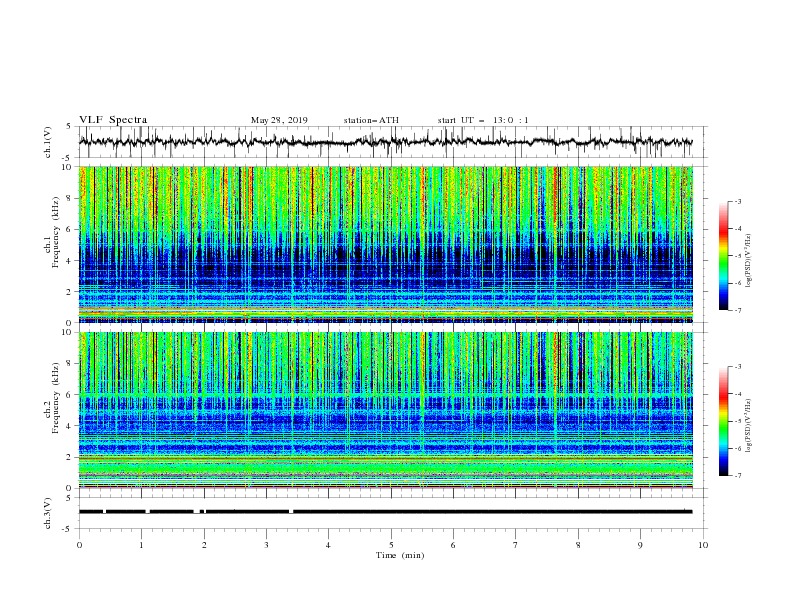Click the ch.1 "log(PSD)(V²/Hz)" colorbar label

coord(749,261)
